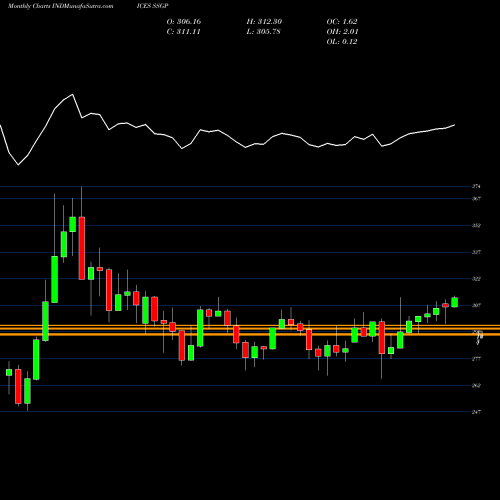This screenshot has width=500, height=500.
Task: Click the close value "C: 311.11"
Action: click(x=183, y=32)
